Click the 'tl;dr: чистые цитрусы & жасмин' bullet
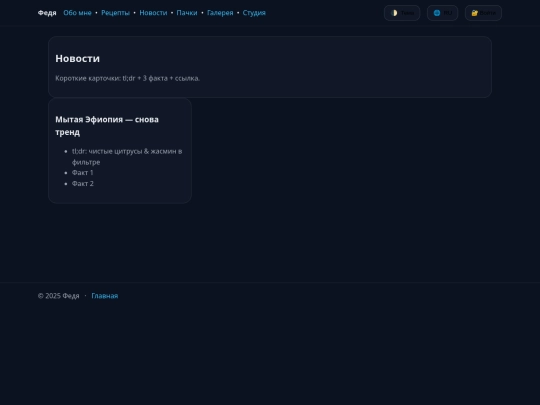Image resolution: width=540 pixels, height=405 pixels. 127,156
